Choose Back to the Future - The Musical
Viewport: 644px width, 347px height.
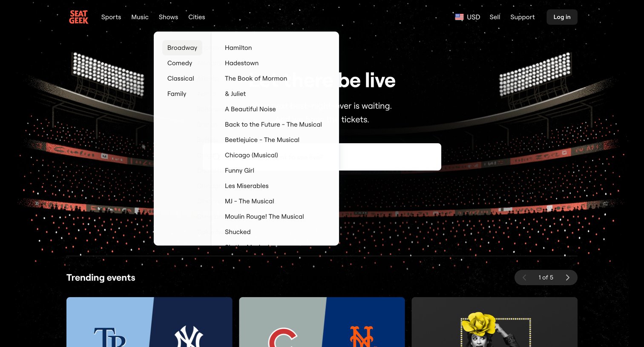tap(273, 124)
